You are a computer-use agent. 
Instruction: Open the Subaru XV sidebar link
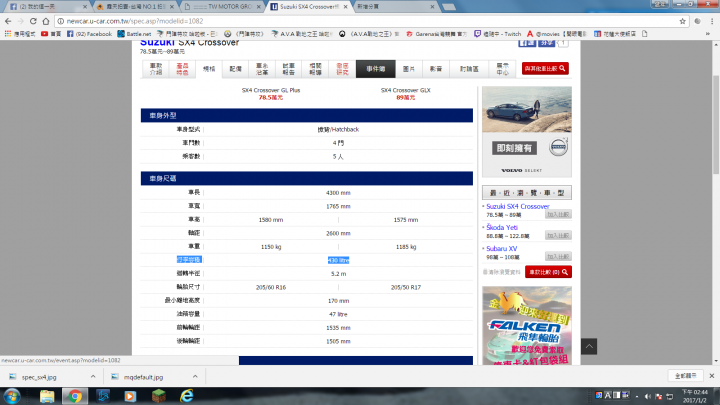click(501, 248)
